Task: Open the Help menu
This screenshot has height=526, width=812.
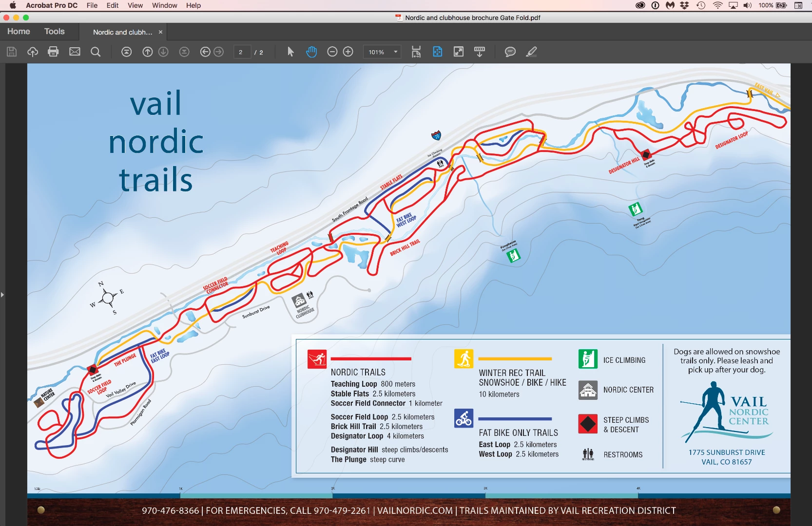Action: [193, 5]
